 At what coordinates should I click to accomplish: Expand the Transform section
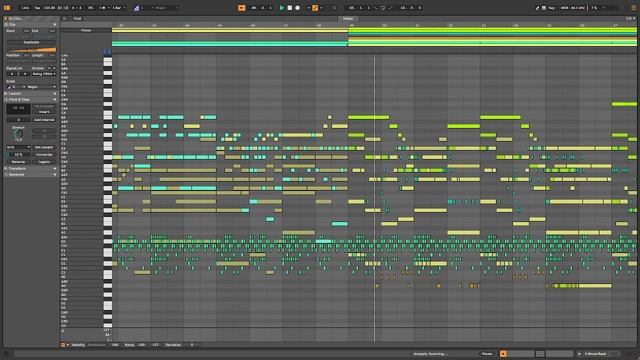30,169
